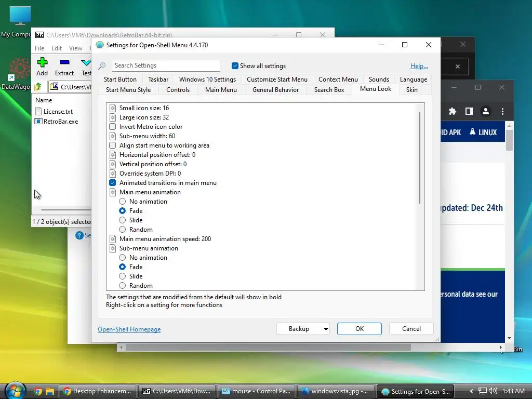532x399 pixels.
Task: Click the Windows Start orb
Action: click(15, 391)
